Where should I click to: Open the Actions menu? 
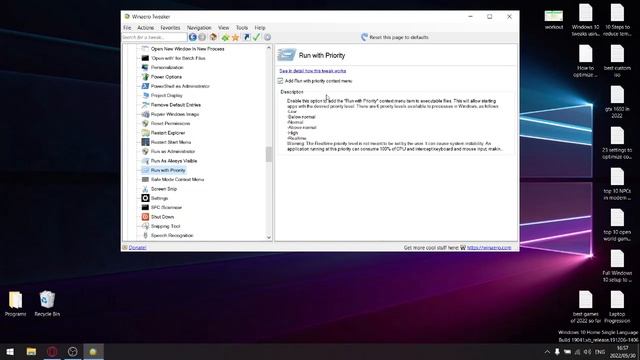(145, 28)
